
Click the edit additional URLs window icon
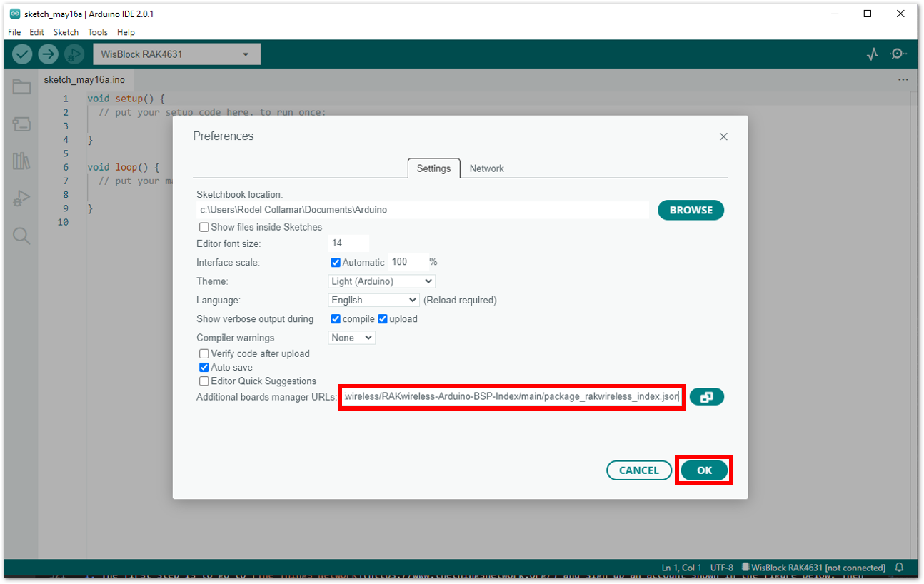pyautogui.click(x=707, y=397)
